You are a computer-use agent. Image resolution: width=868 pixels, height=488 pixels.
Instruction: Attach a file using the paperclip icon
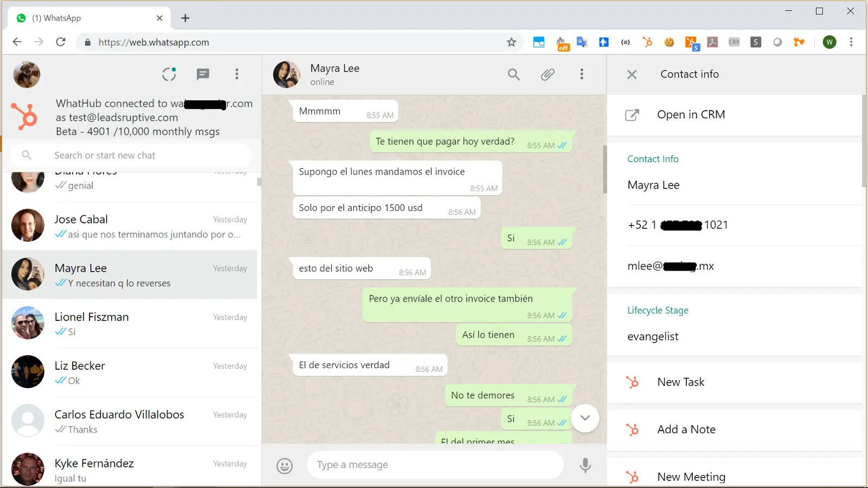pyautogui.click(x=547, y=74)
